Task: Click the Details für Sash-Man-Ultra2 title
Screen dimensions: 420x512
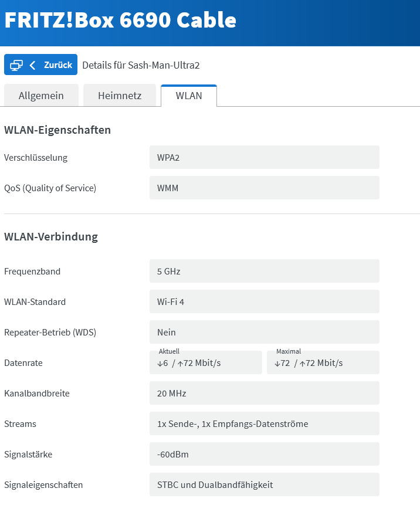Action: coord(141,65)
